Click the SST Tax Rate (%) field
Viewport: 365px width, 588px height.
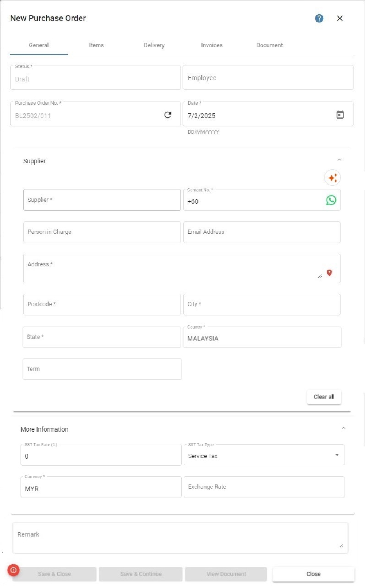tap(101, 455)
